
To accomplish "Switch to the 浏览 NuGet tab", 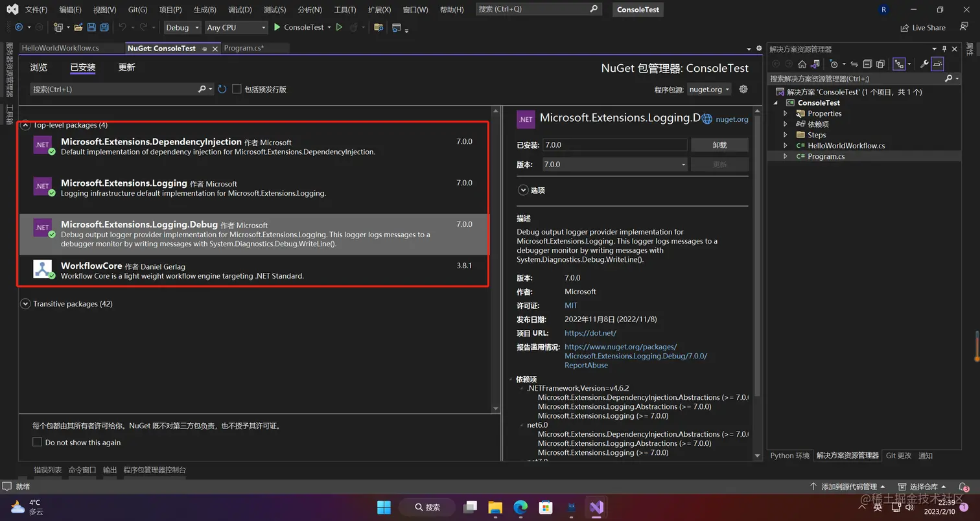I will 39,67.
